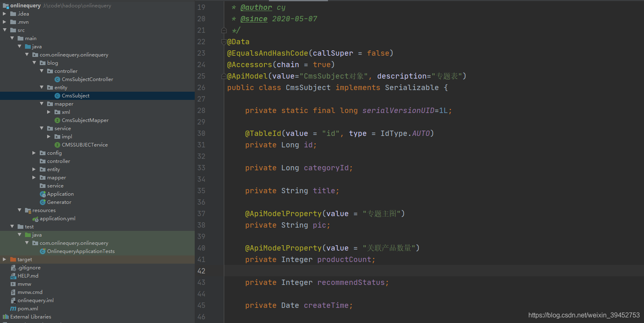The image size is (644, 323).
Task: Collapse the blog package arrow
Action: (x=34, y=63)
